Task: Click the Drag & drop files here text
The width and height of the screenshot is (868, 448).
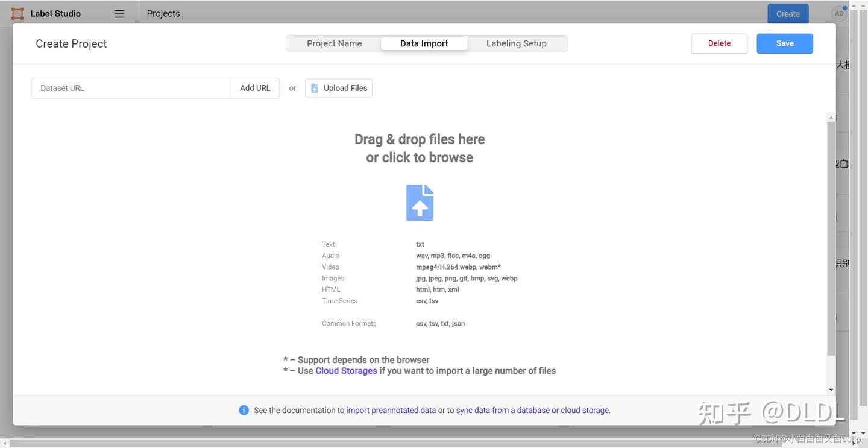Action: tap(420, 139)
